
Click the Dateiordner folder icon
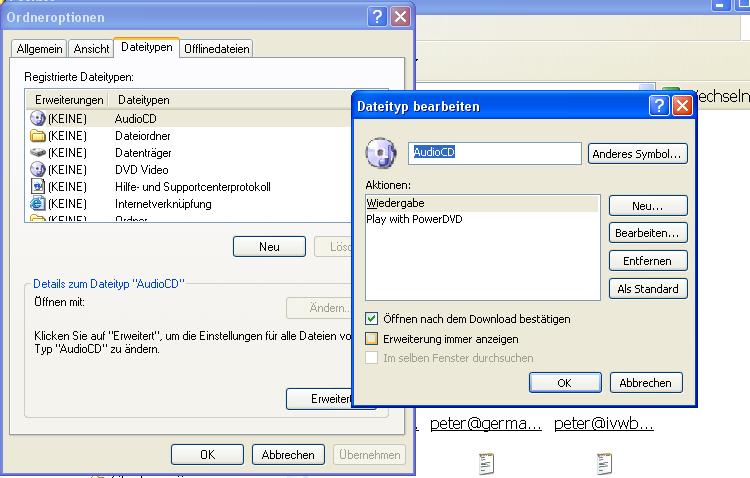(38, 136)
